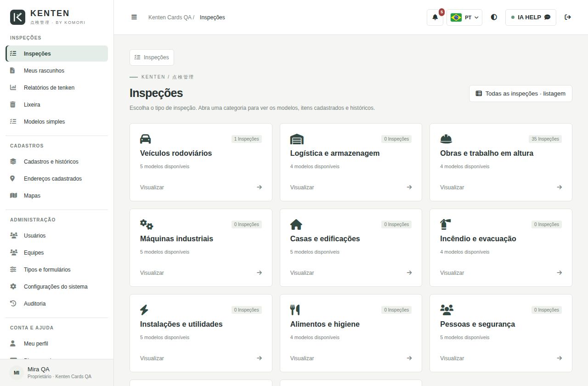Image resolution: width=588 pixels, height=386 pixels.
Task: Open Equipes in sidebar
Action: tap(57, 253)
